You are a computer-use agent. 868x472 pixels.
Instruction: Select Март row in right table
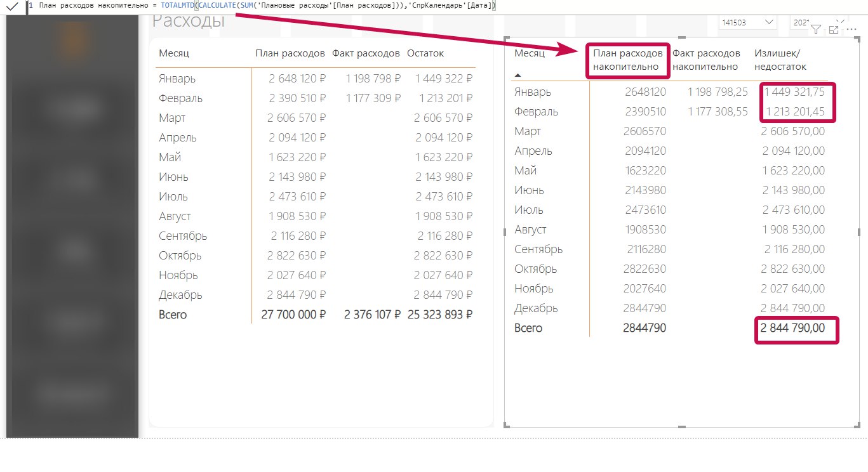(670, 131)
